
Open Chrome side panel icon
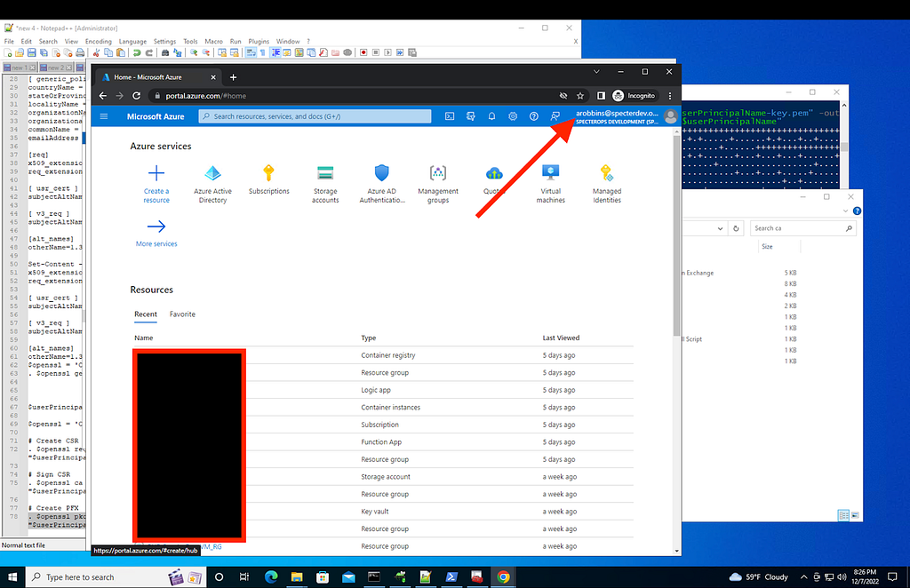601,96
